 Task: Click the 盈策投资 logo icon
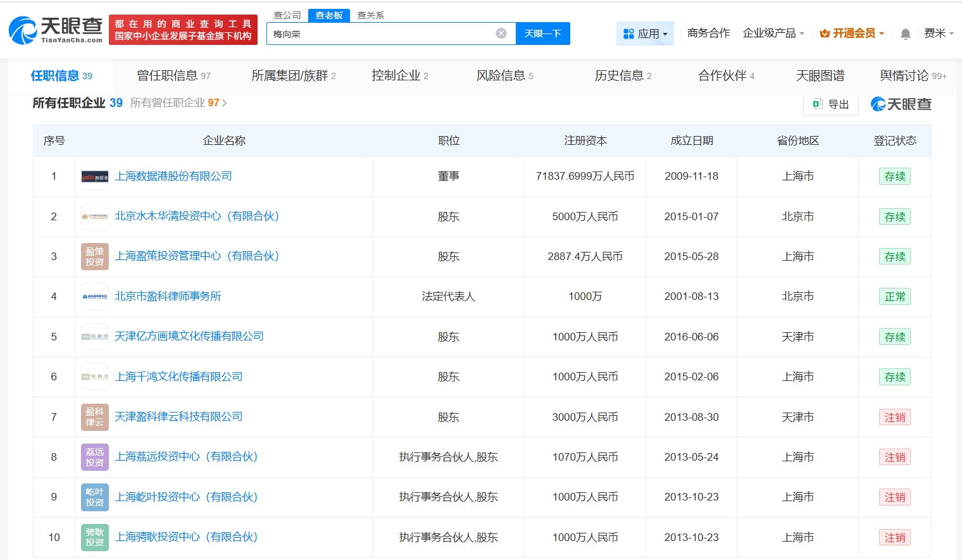point(95,256)
